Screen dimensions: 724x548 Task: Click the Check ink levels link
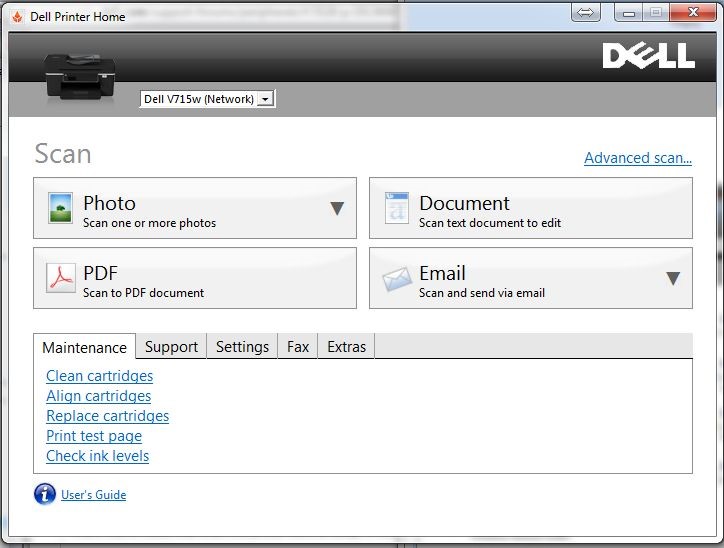coord(97,456)
